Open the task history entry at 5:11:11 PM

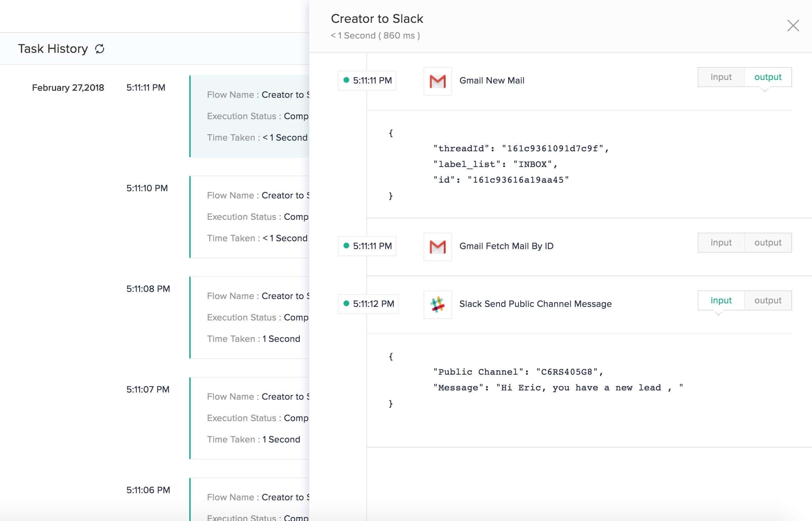point(249,116)
